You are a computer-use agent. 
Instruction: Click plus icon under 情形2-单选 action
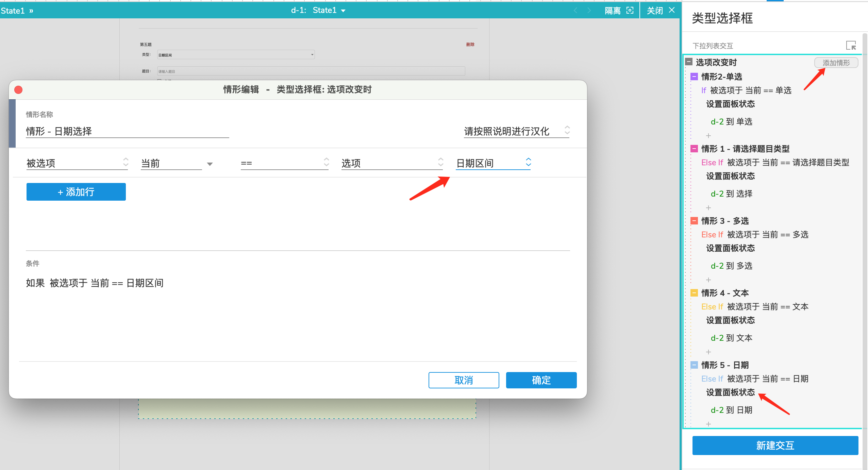(x=708, y=136)
